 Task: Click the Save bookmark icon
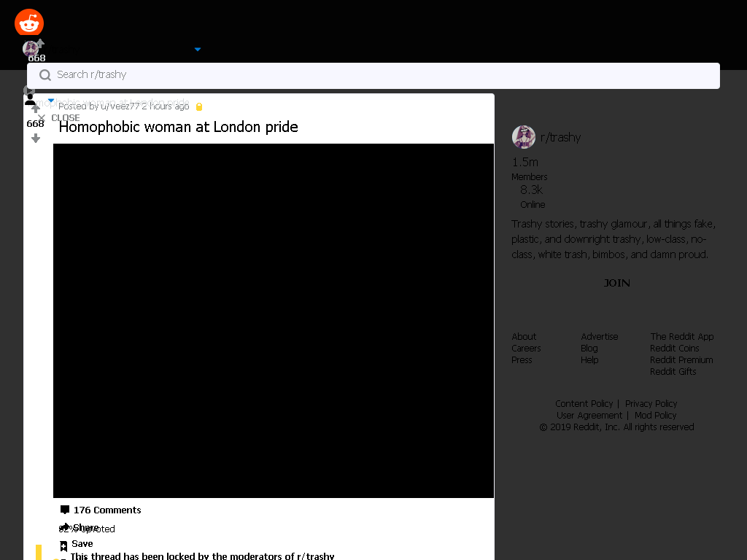63,545
